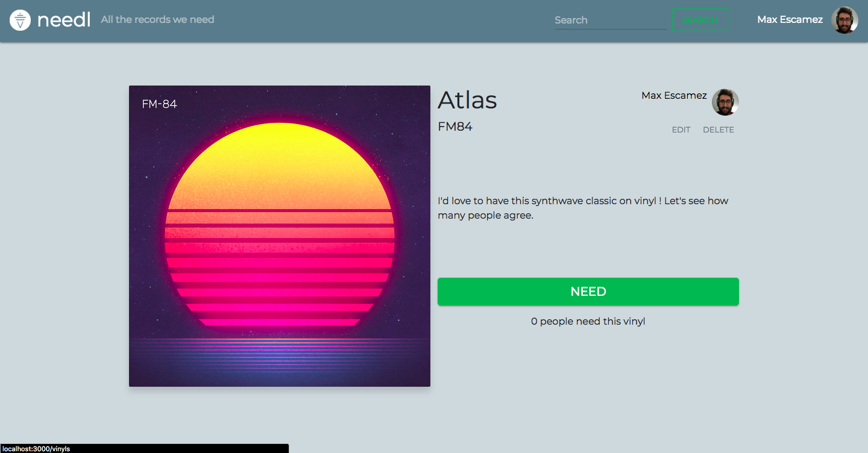
Task: Open Max Escamez profile name in header
Action: coord(790,20)
